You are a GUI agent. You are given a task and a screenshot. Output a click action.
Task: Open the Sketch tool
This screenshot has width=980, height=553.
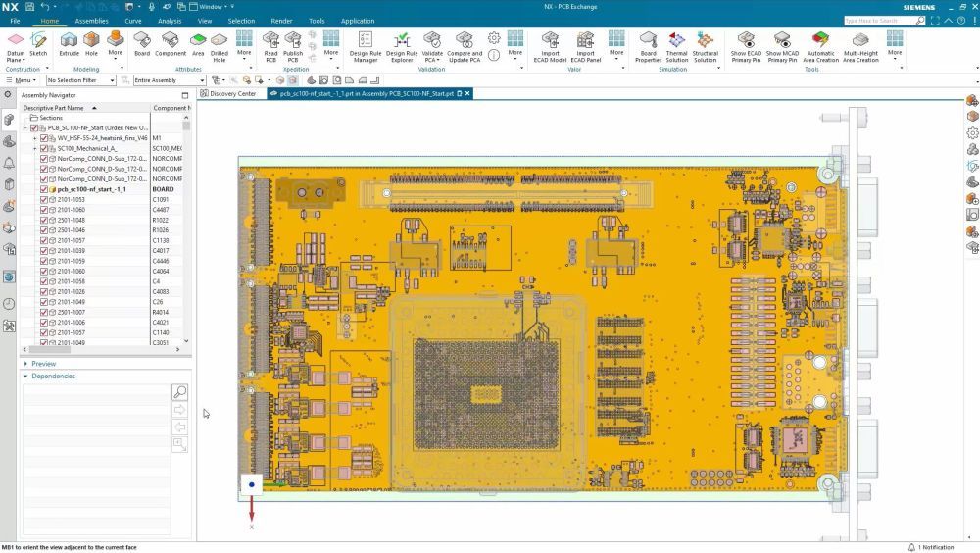(x=38, y=44)
